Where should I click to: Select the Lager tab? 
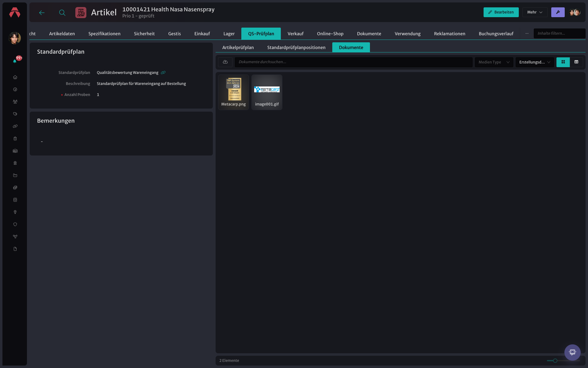229,34
